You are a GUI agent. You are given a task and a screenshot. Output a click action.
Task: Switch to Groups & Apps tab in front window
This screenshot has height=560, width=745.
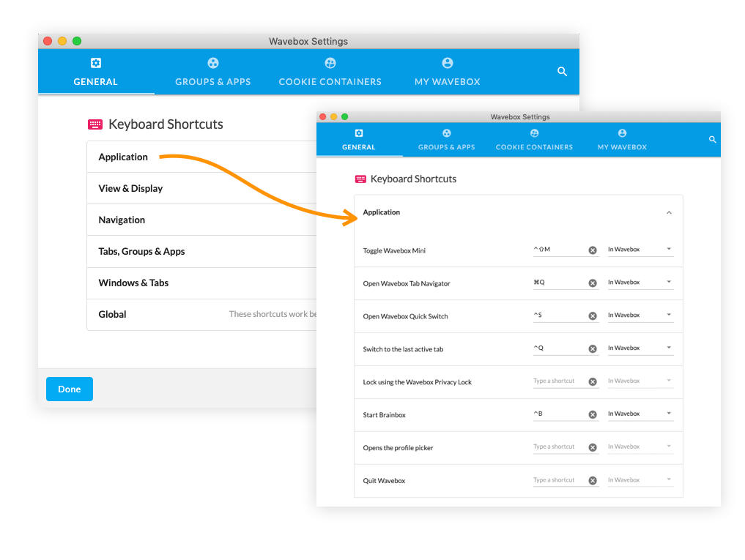tap(447, 140)
